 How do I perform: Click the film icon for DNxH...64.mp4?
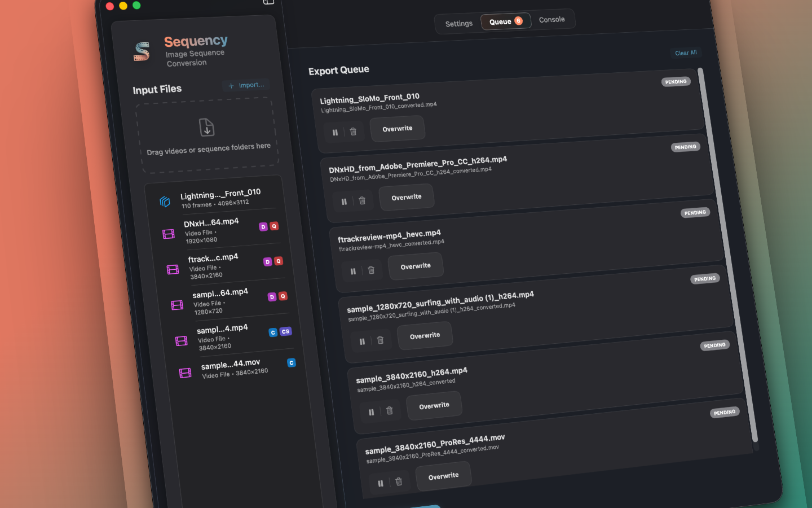point(169,234)
